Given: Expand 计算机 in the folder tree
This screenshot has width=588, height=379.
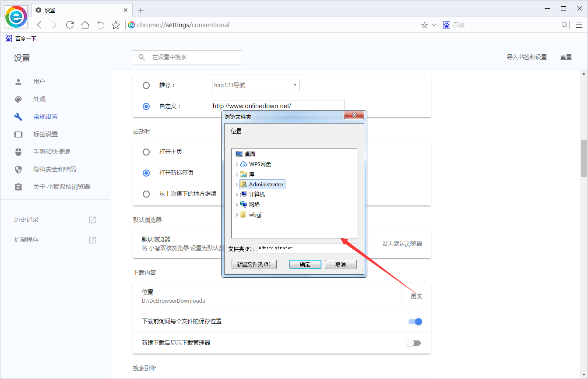Looking at the screenshot, I should click(x=237, y=194).
